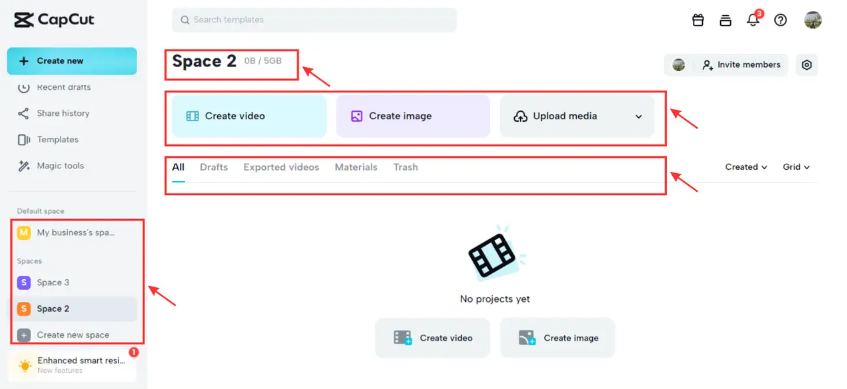Open the profile avatar menu

click(813, 21)
